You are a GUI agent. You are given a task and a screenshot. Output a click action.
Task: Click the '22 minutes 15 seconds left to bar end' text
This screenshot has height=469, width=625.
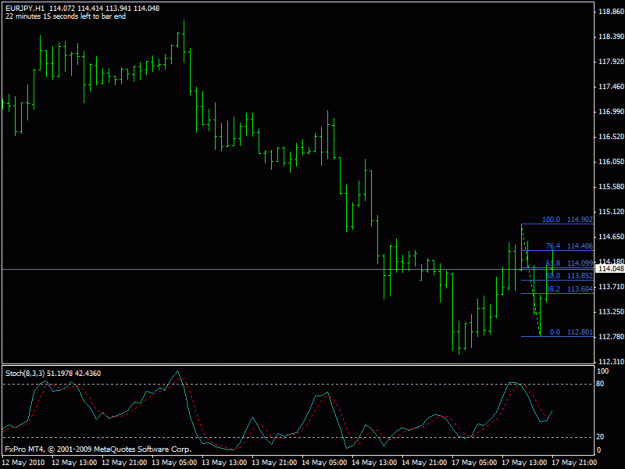pyautogui.click(x=66, y=16)
